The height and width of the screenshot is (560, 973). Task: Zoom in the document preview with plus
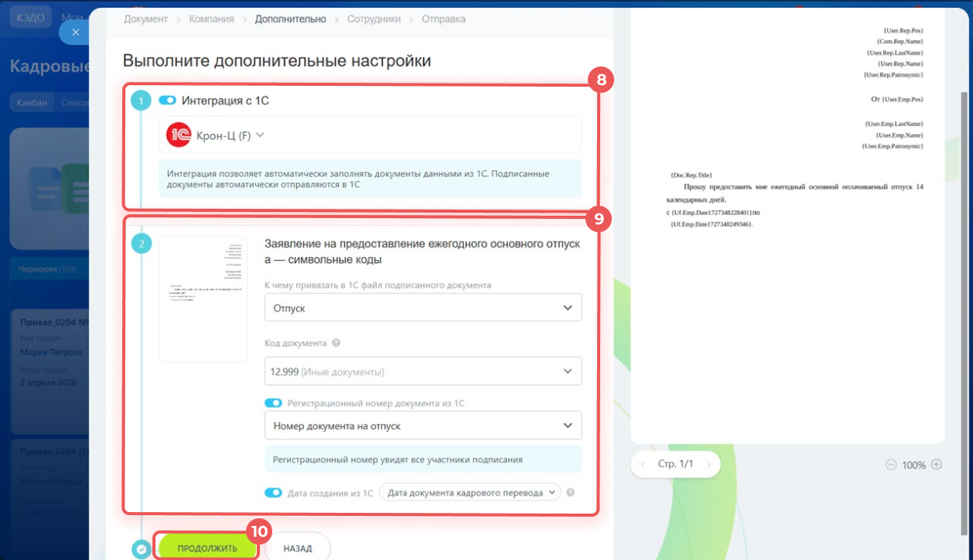coord(937,465)
